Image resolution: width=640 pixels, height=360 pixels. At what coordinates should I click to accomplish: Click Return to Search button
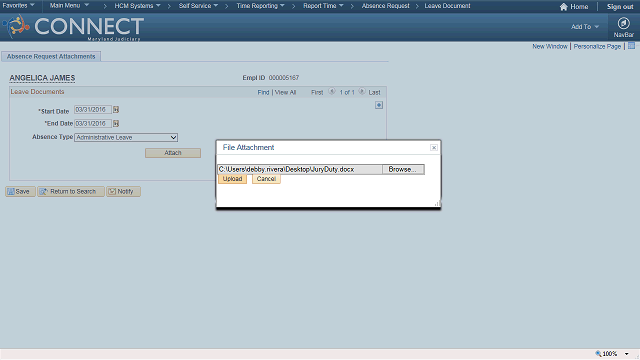tap(71, 191)
